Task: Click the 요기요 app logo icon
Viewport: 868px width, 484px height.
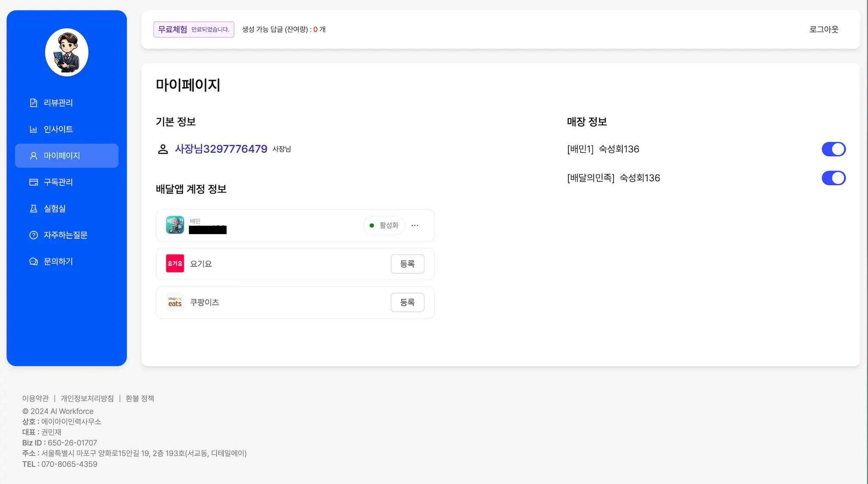Action: [x=175, y=263]
